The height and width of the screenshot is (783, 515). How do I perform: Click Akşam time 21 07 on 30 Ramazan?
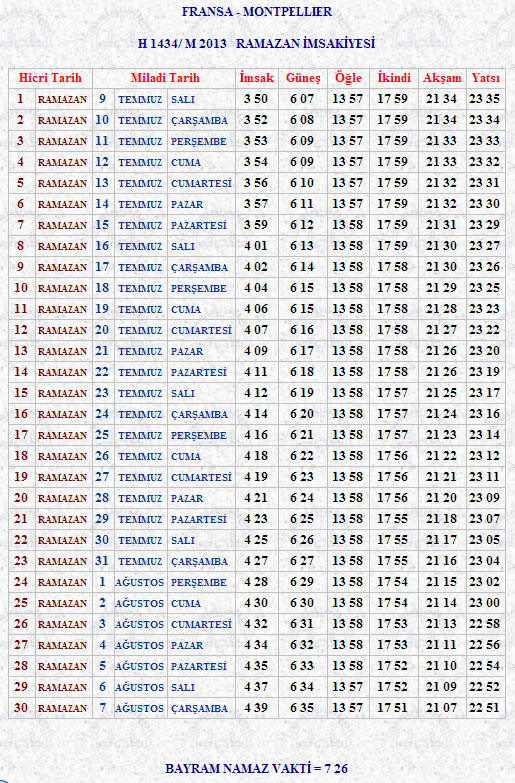(441, 708)
